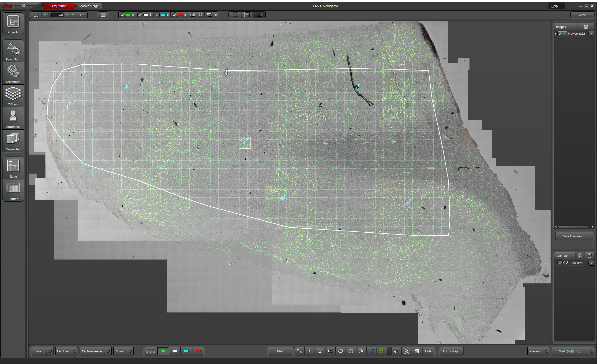The height and width of the screenshot is (364, 597).
Task: Open the Autofocus settings
Action: 13,119
